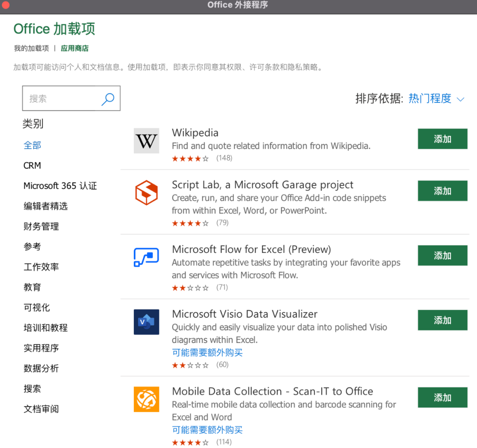
Task: Click the Visio Data Visualizer icon
Action: (146, 322)
